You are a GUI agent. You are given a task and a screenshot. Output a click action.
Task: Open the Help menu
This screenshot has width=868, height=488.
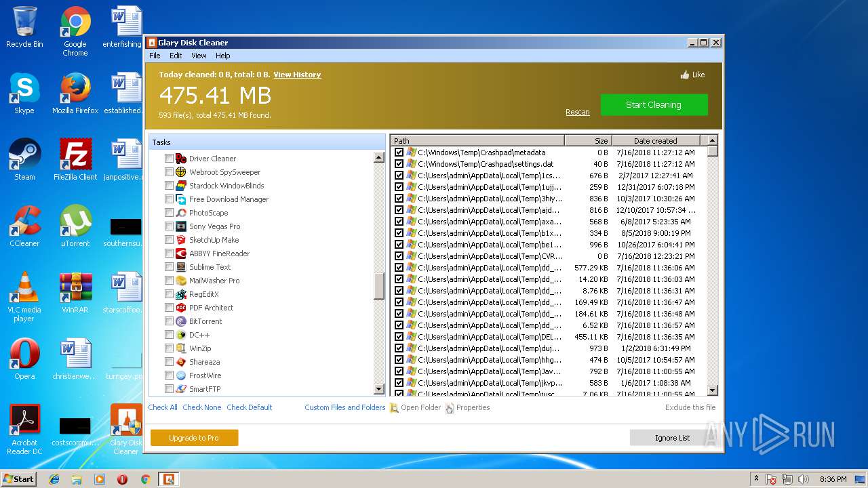[223, 56]
